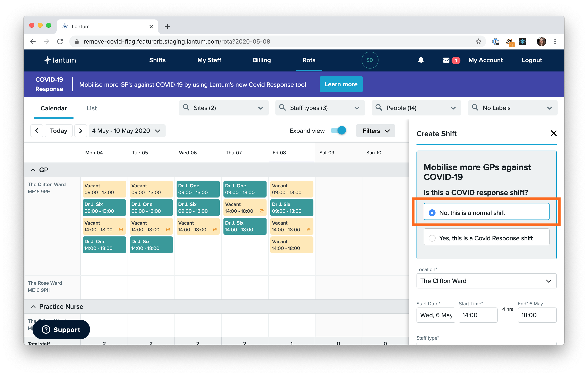Toggle the Expand view switch
This screenshot has width=588, height=376.
pyautogui.click(x=338, y=130)
